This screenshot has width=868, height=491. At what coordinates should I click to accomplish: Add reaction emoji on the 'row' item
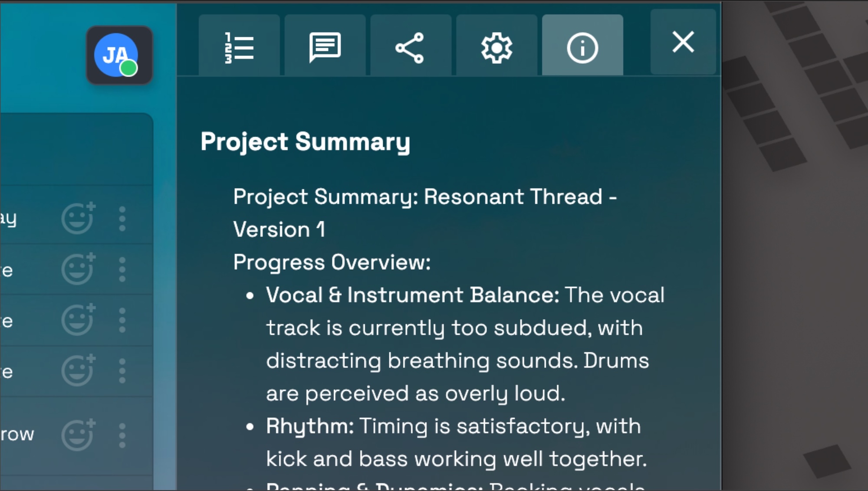pyautogui.click(x=79, y=435)
